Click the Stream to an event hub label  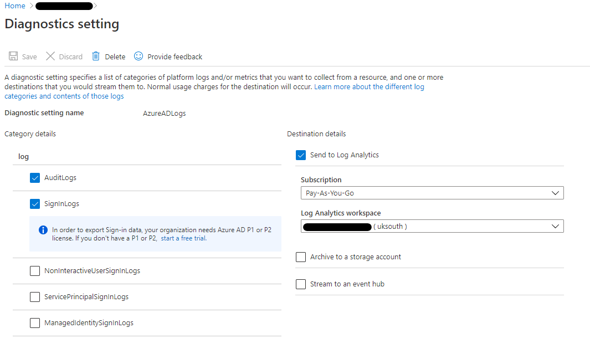[347, 284]
